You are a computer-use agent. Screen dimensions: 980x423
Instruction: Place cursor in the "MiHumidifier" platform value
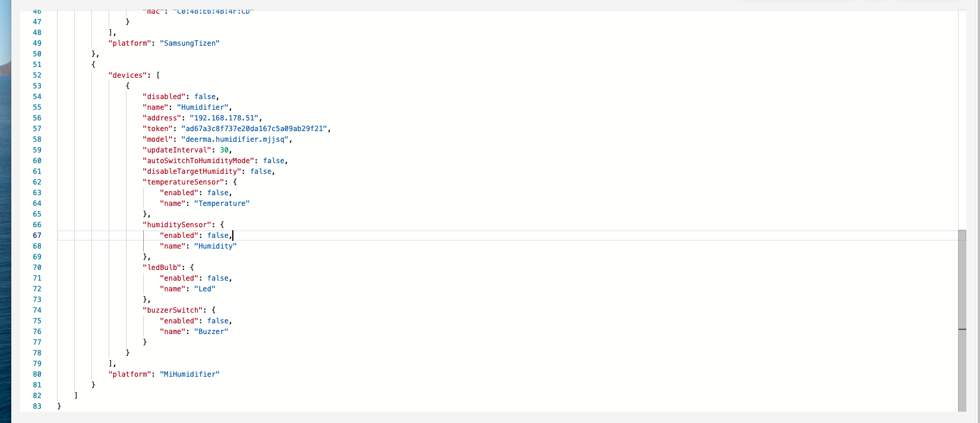(x=190, y=374)
